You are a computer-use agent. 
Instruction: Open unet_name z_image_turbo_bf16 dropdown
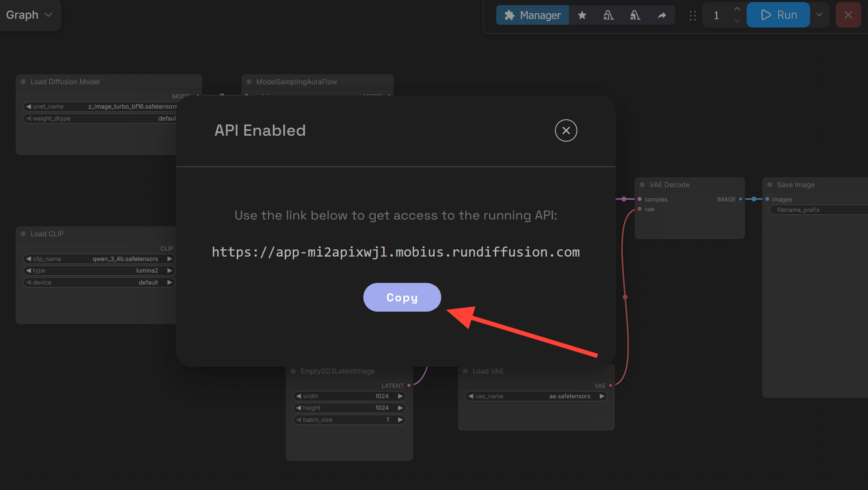click(x=100, y=107)
